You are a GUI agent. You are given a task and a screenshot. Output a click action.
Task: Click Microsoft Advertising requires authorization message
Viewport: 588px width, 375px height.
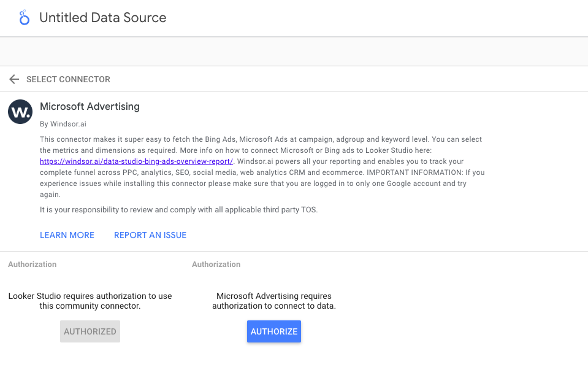tap(274, 301)
